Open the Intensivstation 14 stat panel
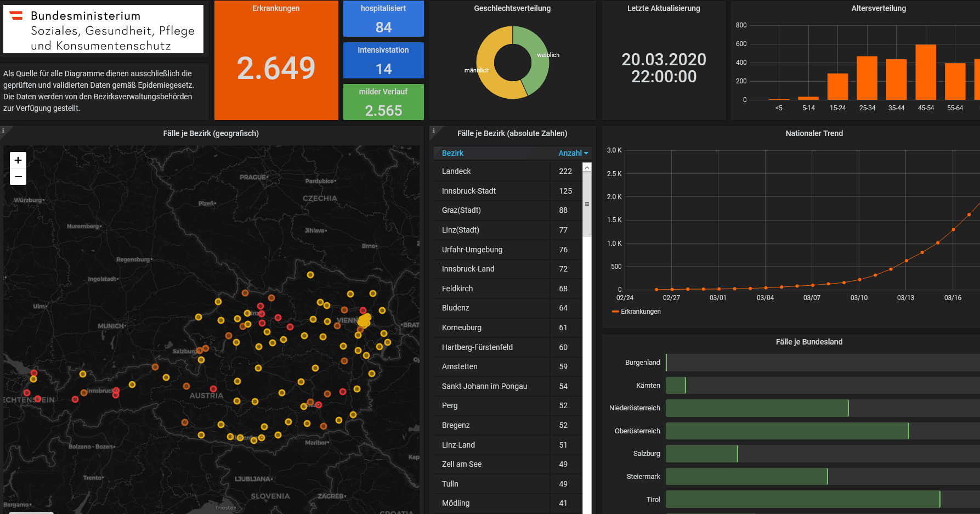 383,60
